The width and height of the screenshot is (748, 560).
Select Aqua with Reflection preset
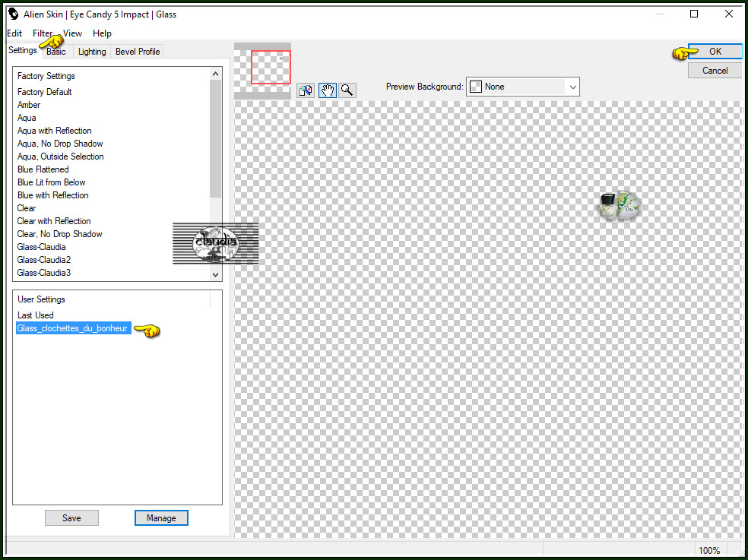click(55, 131)
